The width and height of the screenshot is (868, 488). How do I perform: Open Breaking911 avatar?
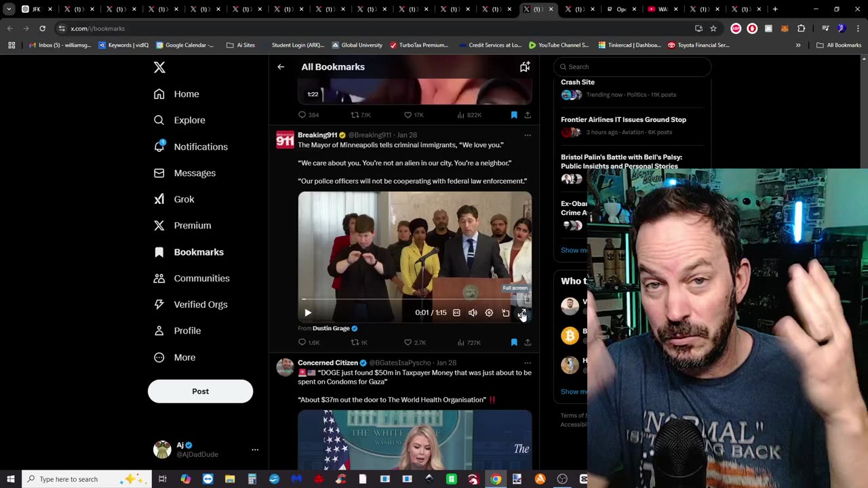point(285,140)
